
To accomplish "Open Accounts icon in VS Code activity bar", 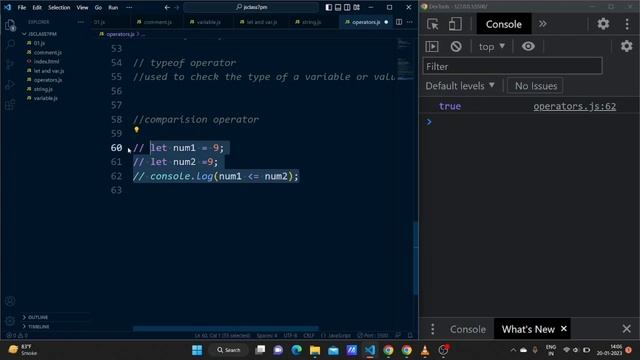I will (x=10, y=301).
